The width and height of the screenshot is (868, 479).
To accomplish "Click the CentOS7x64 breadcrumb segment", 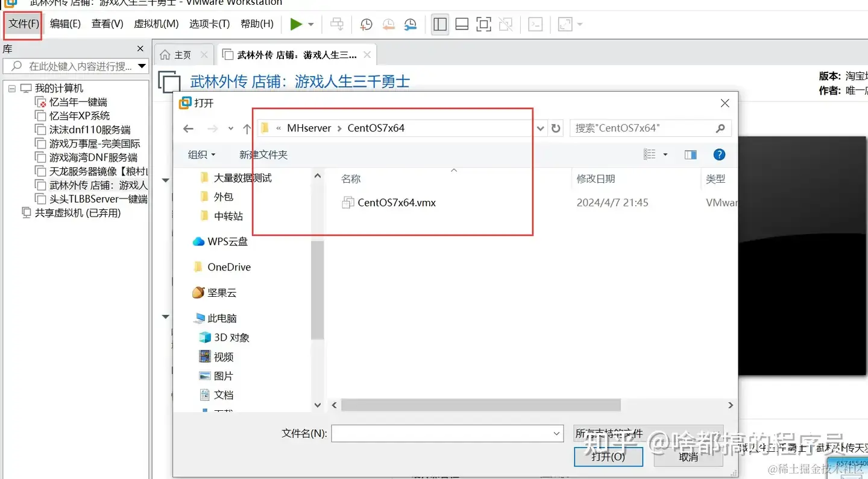I will [x=376, y=128].
